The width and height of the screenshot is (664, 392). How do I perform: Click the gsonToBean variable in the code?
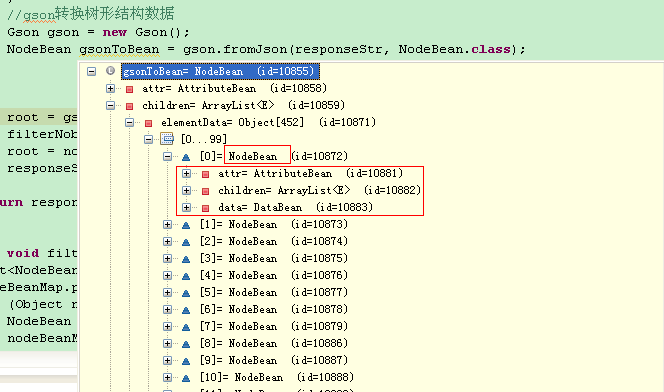(x=119, y=50)
